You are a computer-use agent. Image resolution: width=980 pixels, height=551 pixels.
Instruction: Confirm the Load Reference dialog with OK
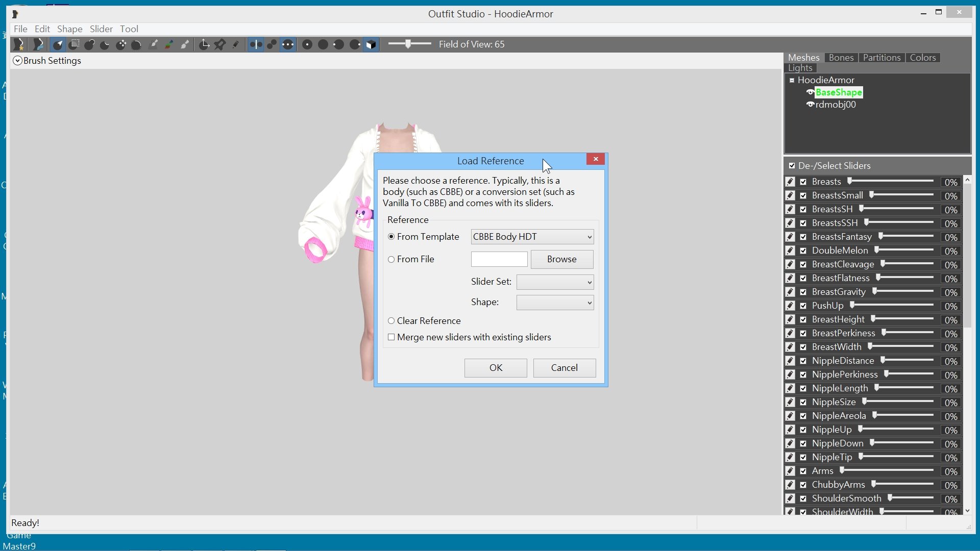coord(496,368)
